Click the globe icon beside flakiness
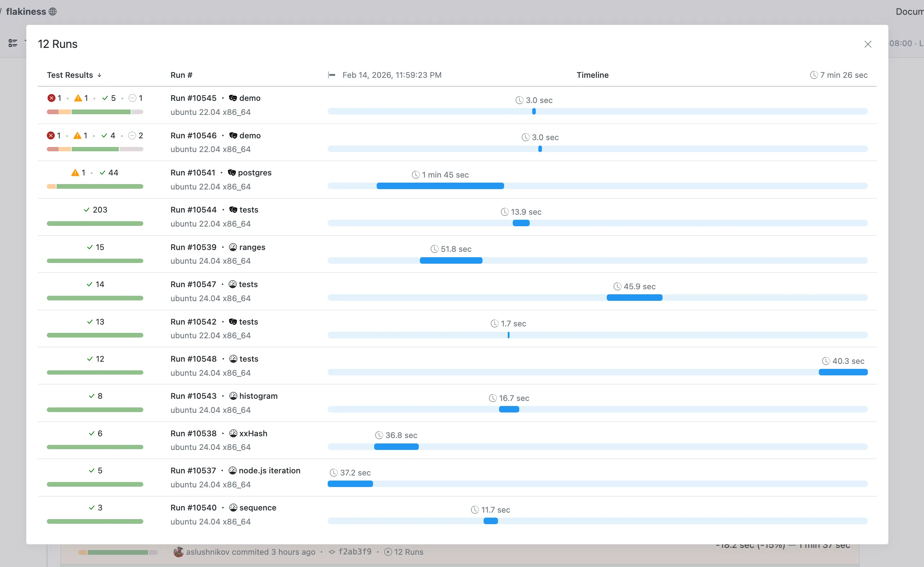This screenshot has height=567, width=924. point(53,12)
